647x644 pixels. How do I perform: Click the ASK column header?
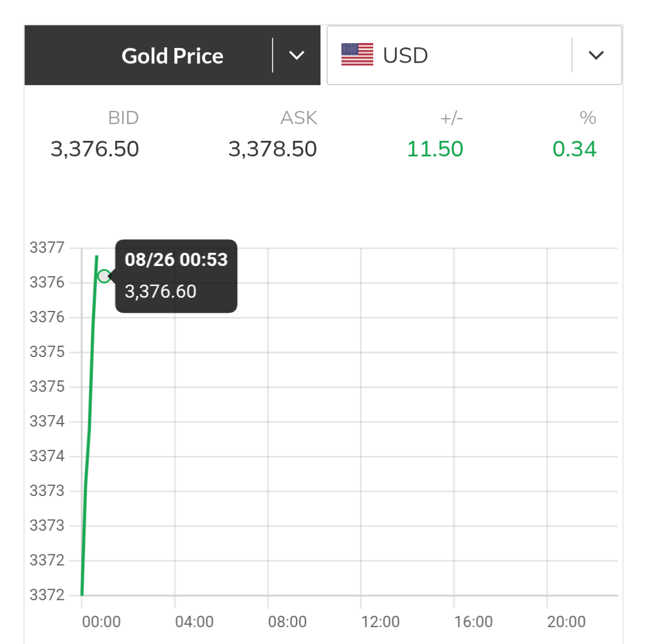[x=299, y=118]
